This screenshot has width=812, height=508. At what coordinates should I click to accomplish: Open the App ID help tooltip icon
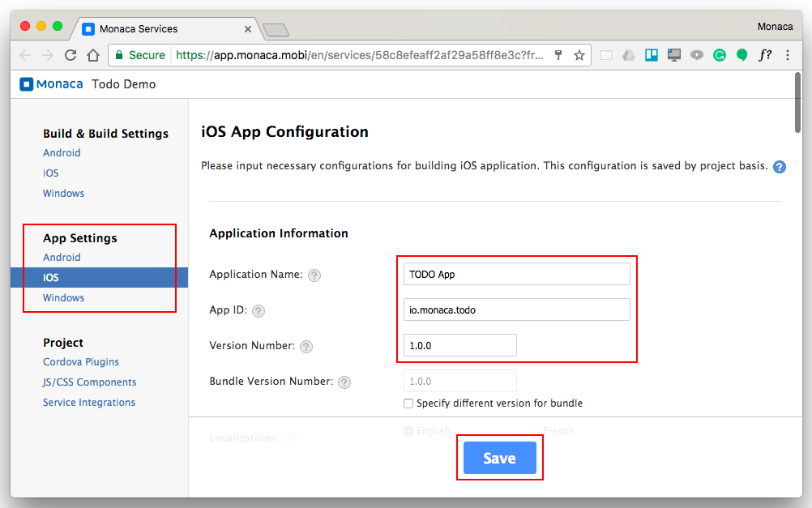[x=259, y=310]
